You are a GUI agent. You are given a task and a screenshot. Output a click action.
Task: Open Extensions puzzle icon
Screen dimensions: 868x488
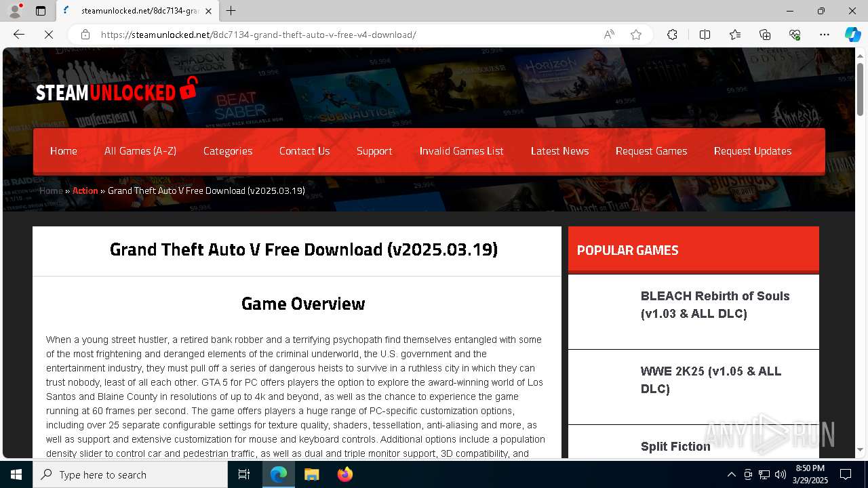point(672,35)
